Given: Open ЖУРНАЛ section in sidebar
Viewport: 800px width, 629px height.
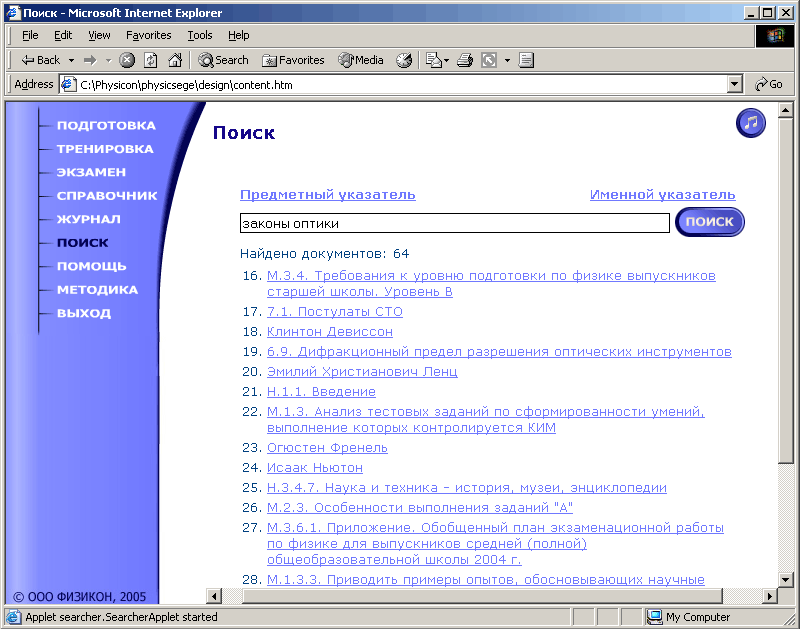Looking at the screenshot, I should [x=89, y=219].
